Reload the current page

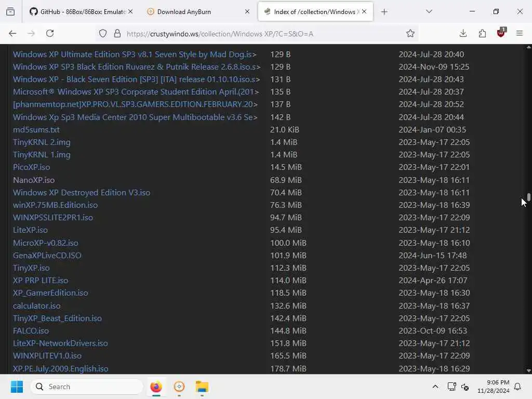tap(50, 33)
